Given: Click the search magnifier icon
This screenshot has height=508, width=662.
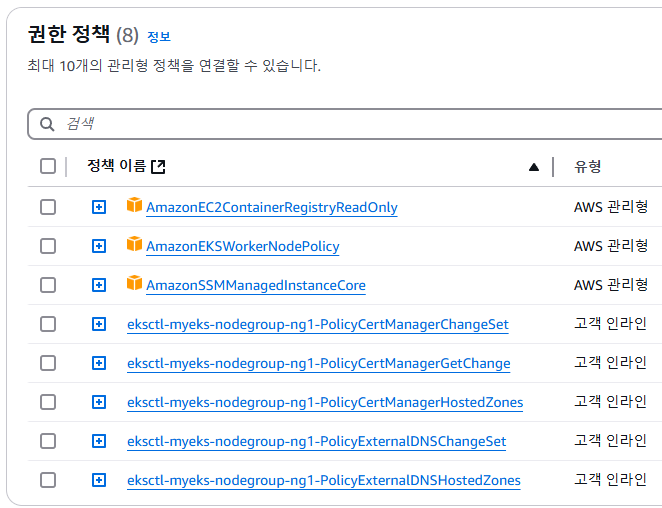Looking at the screenshot, I should coord(47,124).
